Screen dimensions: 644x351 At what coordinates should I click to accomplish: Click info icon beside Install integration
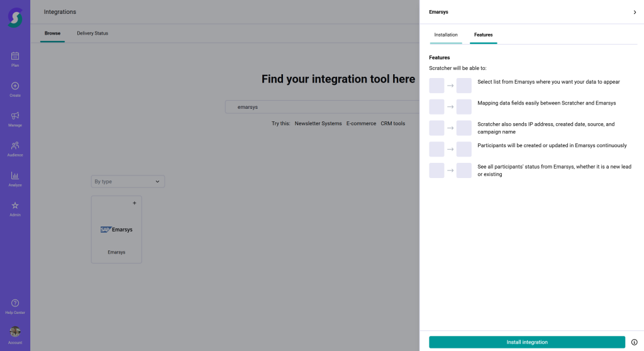click(x=634, y=342)
